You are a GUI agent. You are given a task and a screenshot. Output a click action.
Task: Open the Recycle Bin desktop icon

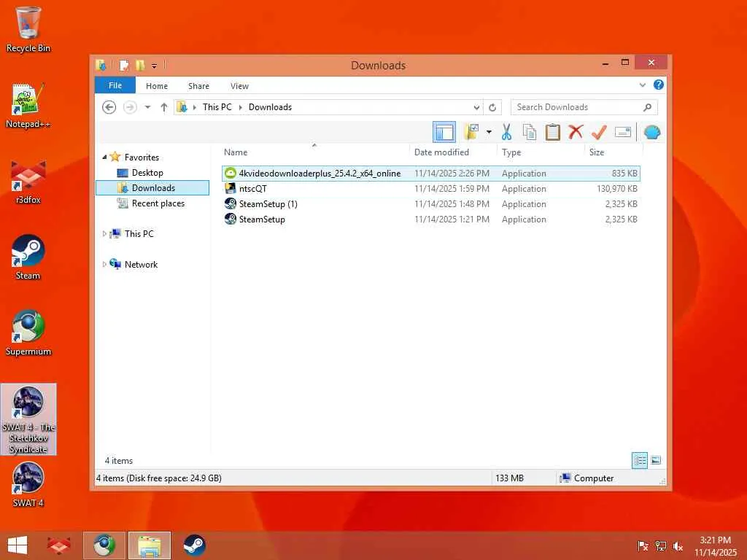pos(28,29)
